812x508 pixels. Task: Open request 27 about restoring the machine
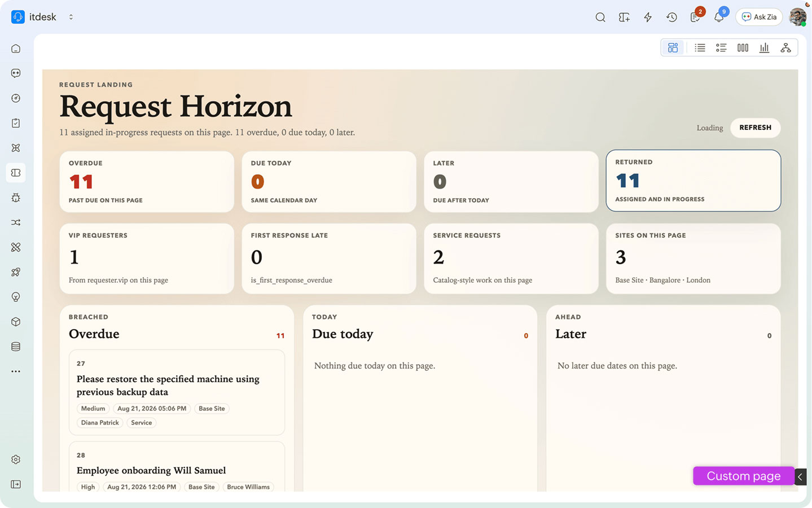177,392
